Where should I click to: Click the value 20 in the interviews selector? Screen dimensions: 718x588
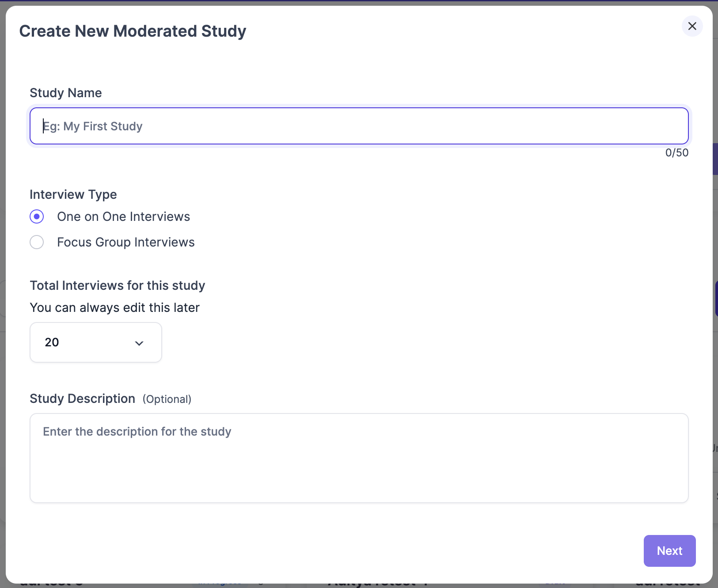[x=52, y=342]
